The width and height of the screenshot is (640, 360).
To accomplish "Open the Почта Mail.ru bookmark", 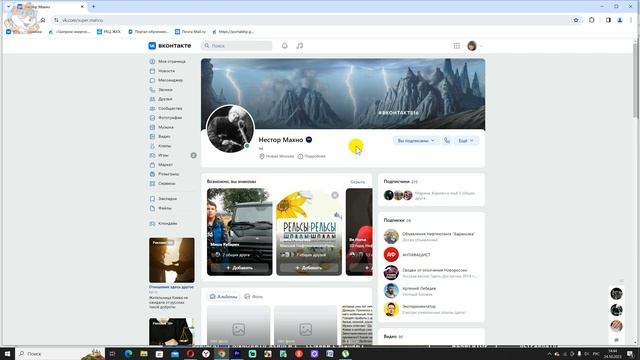I will click(x=190, y=31).
